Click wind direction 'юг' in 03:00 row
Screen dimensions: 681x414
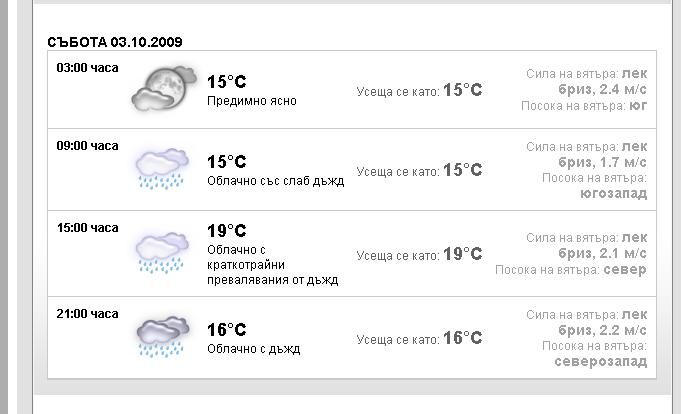pos(638,105)
